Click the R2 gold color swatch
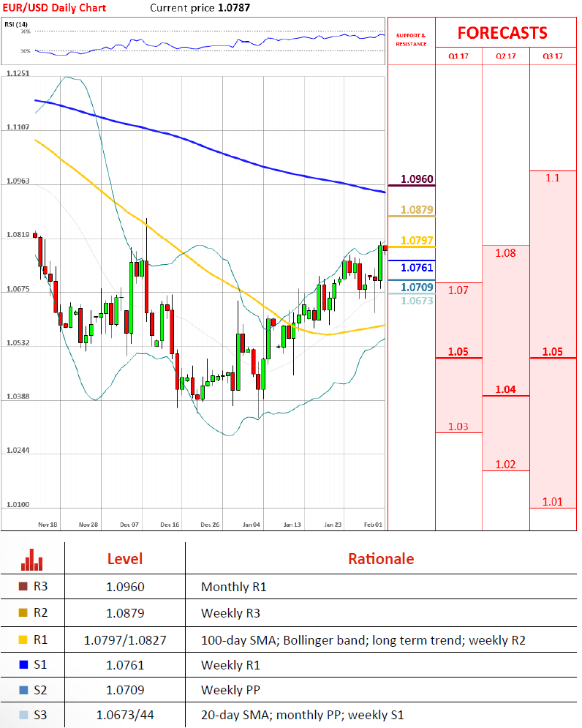Image resolution: width=582 pixels, height=728 pixels. pos(23,613)
